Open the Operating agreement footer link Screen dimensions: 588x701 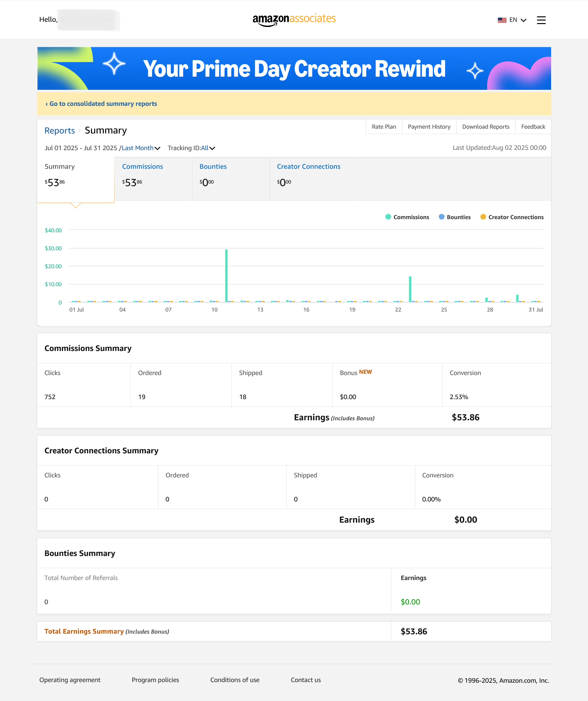click(70, 680)
